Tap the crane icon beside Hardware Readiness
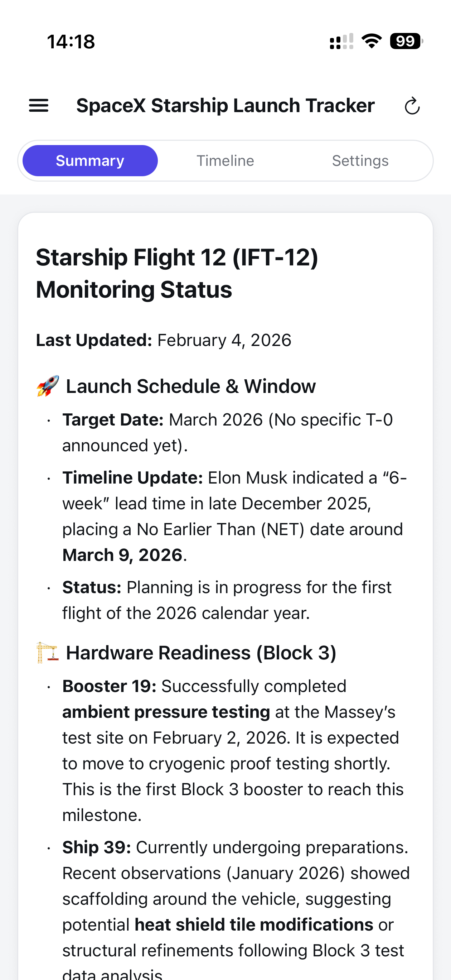The width and height of the screenshot is (451, 980). click(x=47, y=652)
